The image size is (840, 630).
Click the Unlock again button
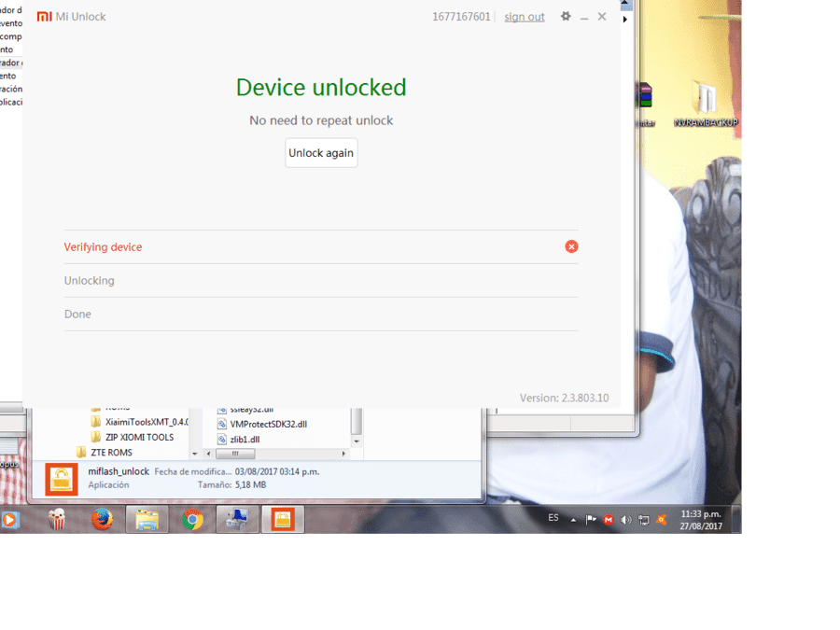[x=321, y=153]
